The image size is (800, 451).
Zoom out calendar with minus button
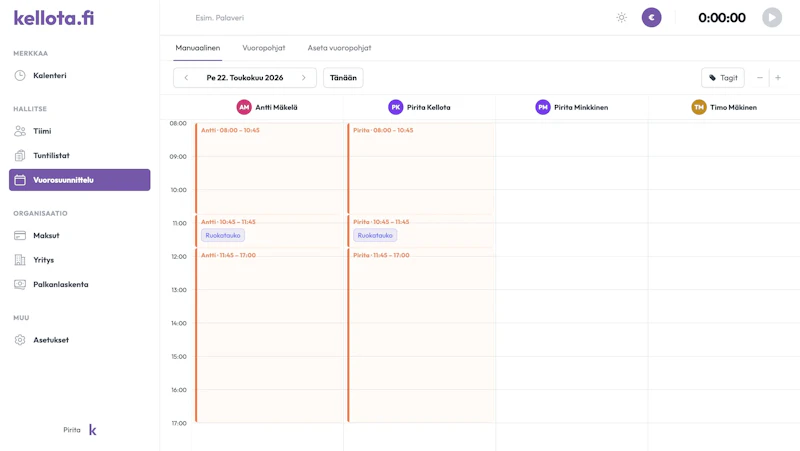point(760,78)
